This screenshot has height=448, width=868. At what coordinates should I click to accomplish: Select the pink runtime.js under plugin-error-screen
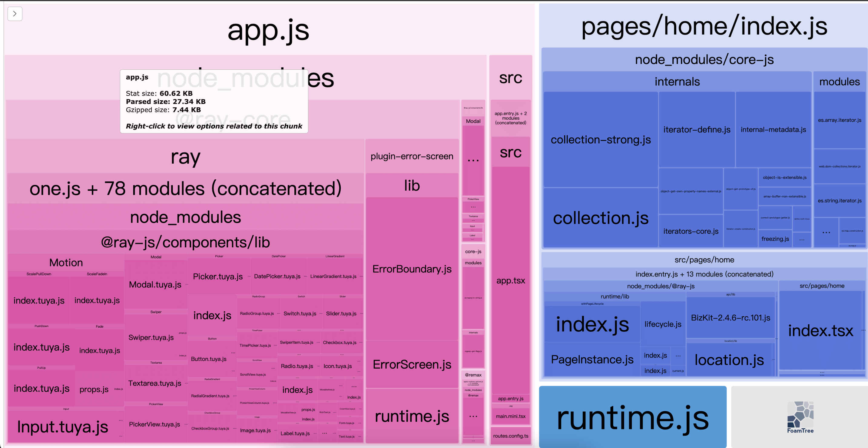point(412,416)
